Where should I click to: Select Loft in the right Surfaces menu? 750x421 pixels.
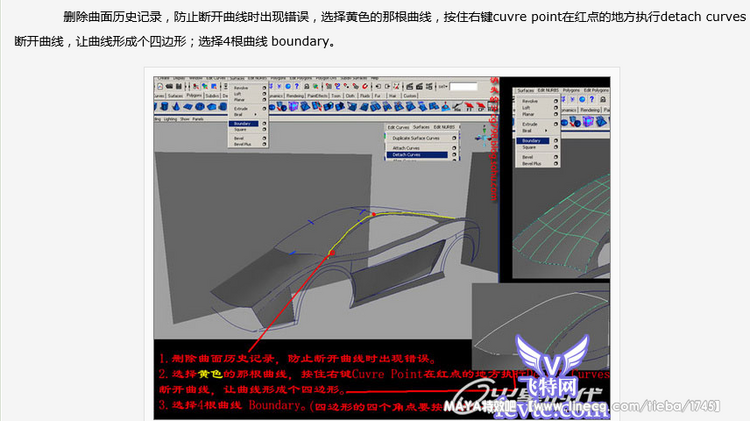pyautogui.click(x=527, y=108)
